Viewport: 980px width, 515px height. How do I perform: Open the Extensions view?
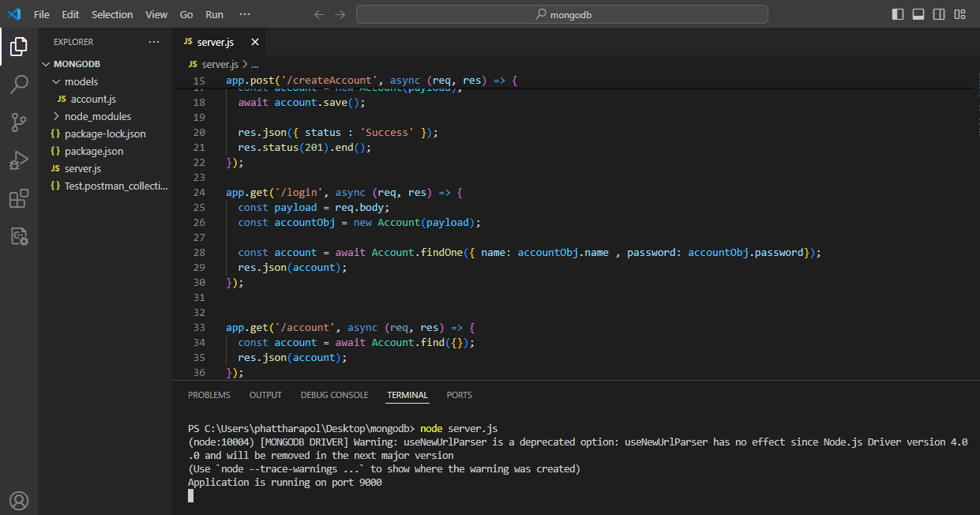pos(19,199)
